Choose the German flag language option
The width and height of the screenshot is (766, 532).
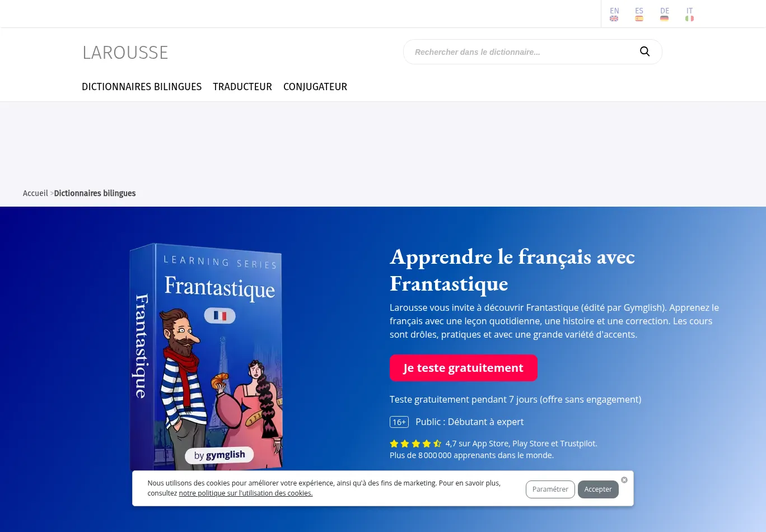click(664, 14)
